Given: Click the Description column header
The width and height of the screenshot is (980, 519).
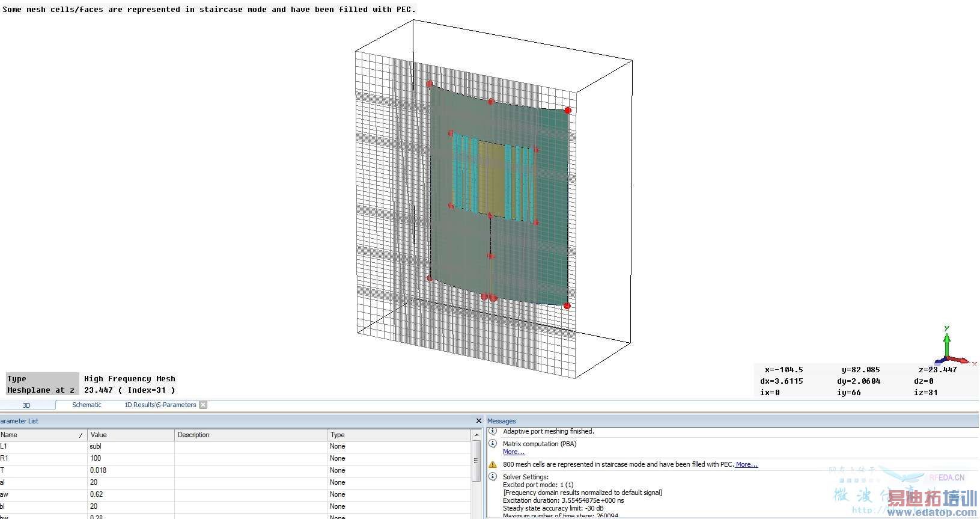Looking at the screenshot, I should click(251, 435).
